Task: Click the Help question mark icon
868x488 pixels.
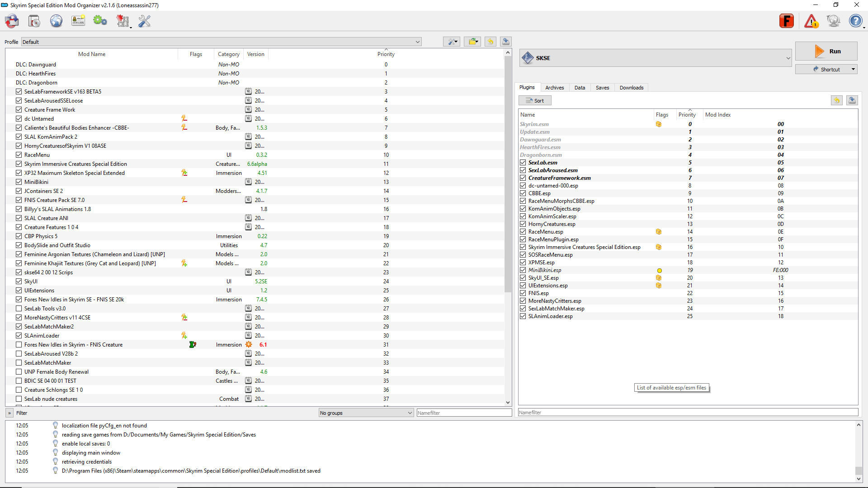Action: (x=855, y=21)
